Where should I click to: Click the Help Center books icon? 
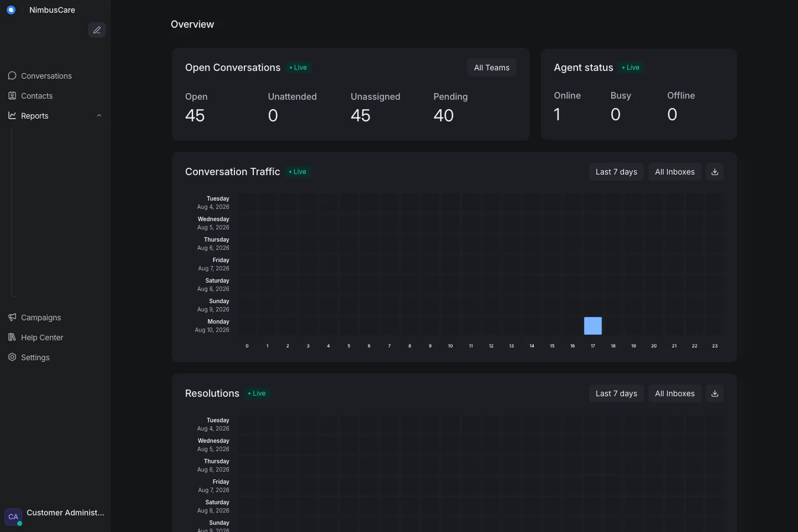tap(12, 337)
